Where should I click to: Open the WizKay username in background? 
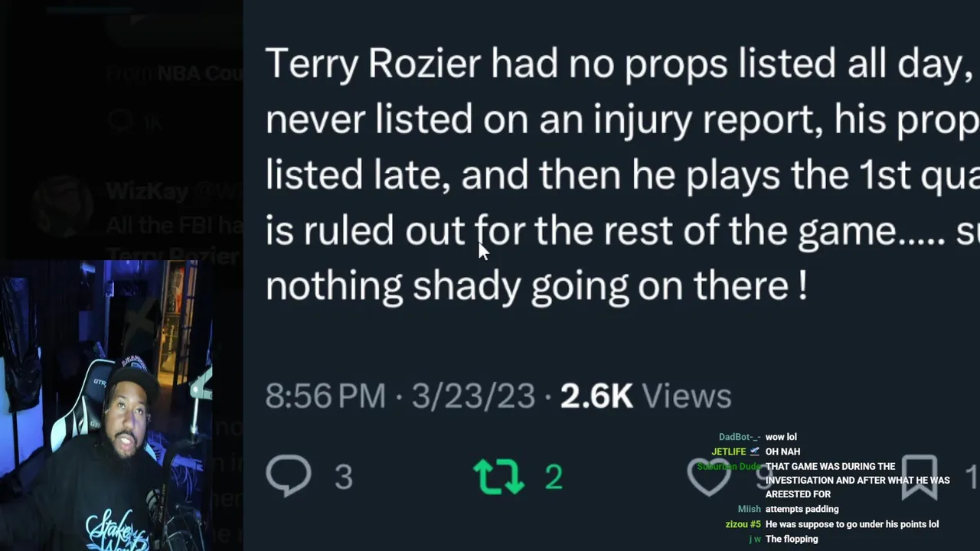coord(147,191)
